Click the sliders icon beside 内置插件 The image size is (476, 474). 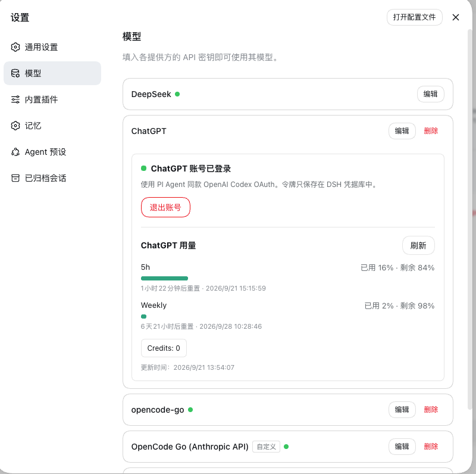pyautogui.click(x=15, y=99)
